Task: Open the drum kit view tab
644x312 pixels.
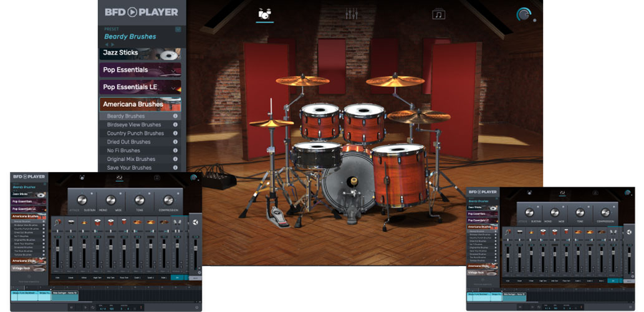Action: tap(265, 14)
